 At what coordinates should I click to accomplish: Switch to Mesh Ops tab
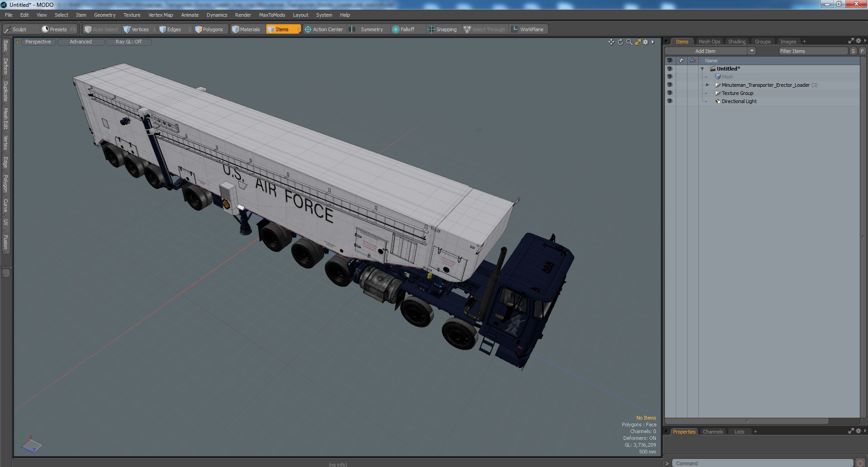click(x=709, y=42)
